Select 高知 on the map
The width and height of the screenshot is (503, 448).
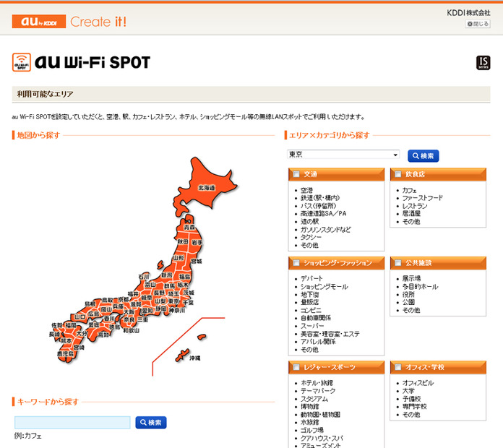103,335
